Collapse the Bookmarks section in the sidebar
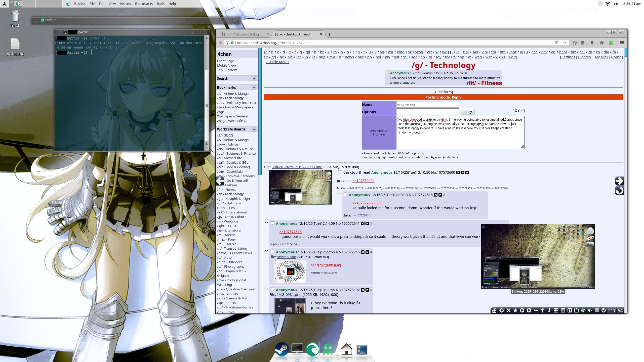Image resolution: width=644 pixels, height=362 pixels. 254,87
